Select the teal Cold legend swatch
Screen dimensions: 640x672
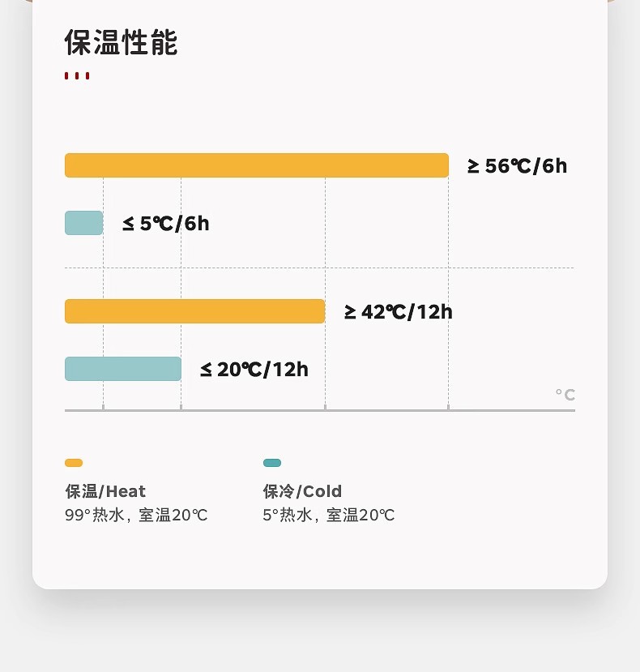coord(272,463)
